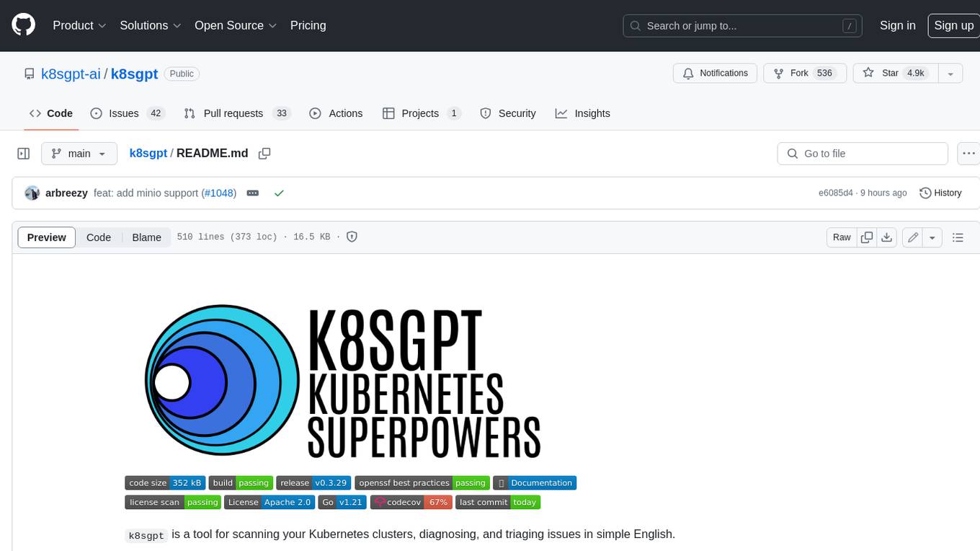The width and height of the screenshot is (980, 551).
Task: Open the k8sgpt repository name link
Action: 134,74
